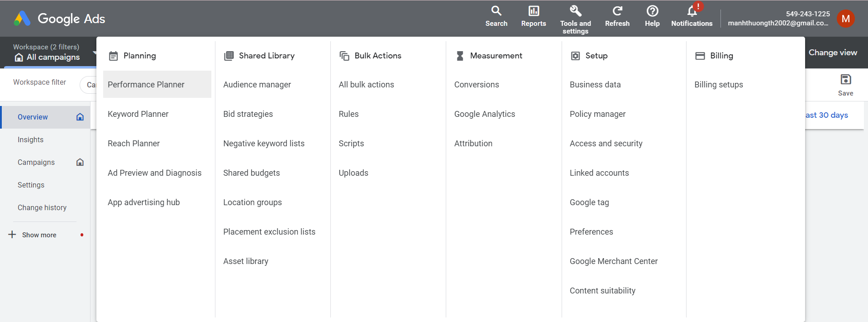This screenshot has height=322, width=868.
Task: Click the Shared Library grid icon
Action: click(229, 56)
